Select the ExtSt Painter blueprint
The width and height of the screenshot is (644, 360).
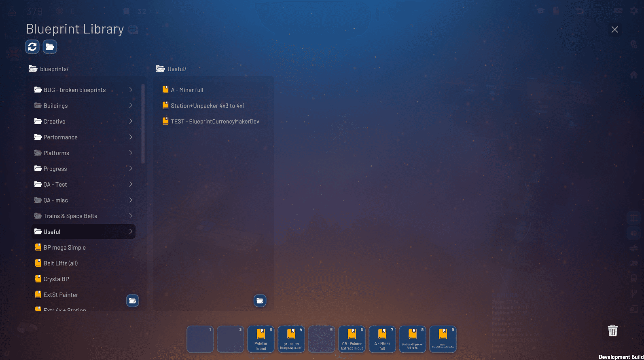(83, 295)
